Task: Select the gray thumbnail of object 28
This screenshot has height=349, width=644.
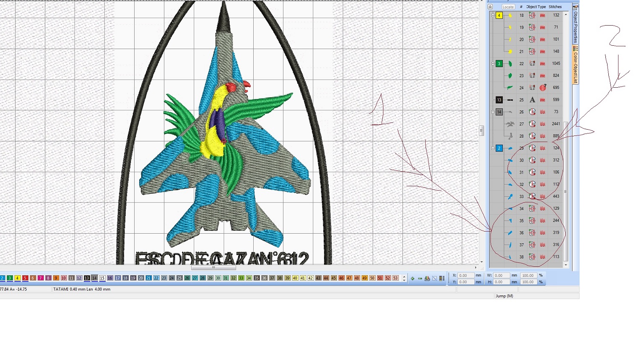Action: pyautogui.click(x=510, y=136)
